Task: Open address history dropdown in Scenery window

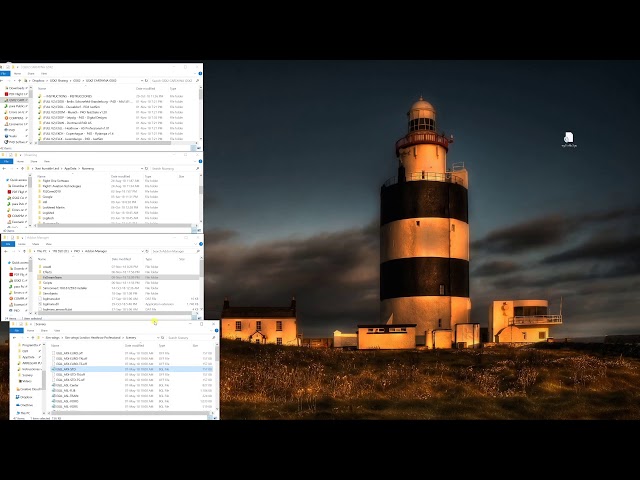Action: [158, 338]
